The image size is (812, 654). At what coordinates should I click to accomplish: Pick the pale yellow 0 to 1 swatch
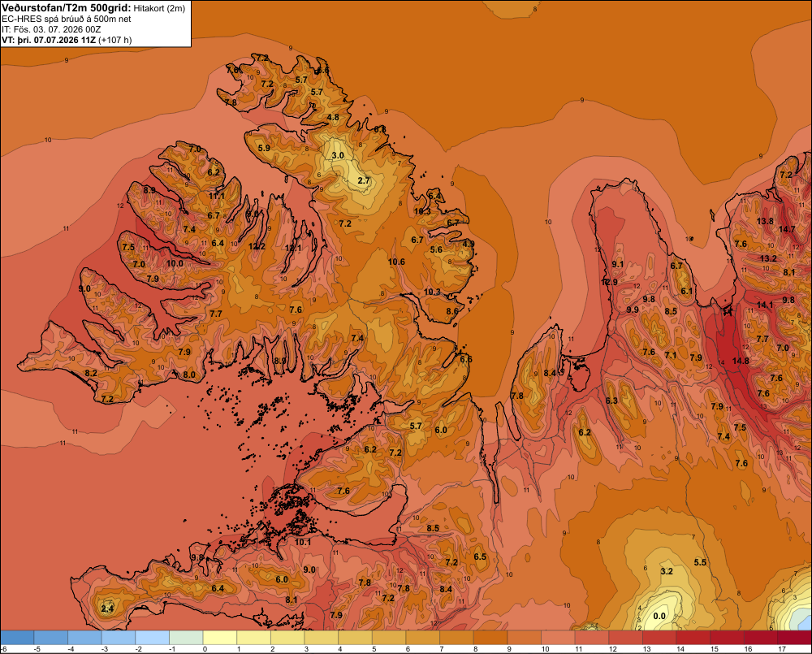point(220,638)
